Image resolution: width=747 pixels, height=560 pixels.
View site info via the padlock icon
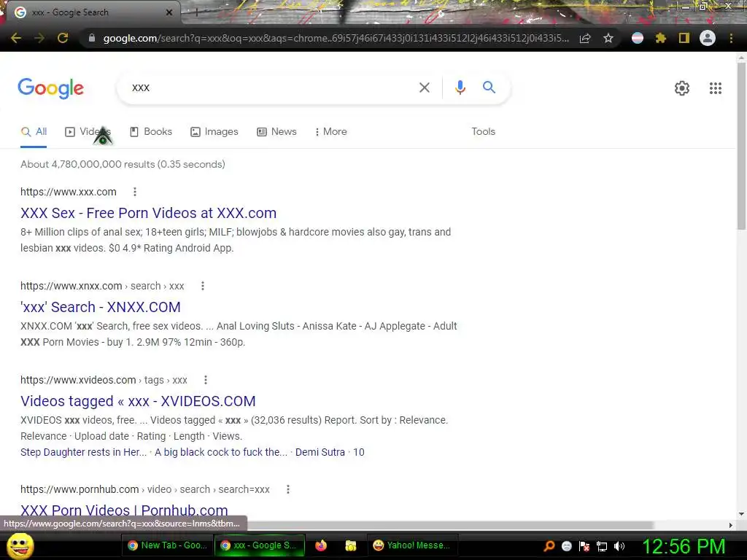[92, 38]
